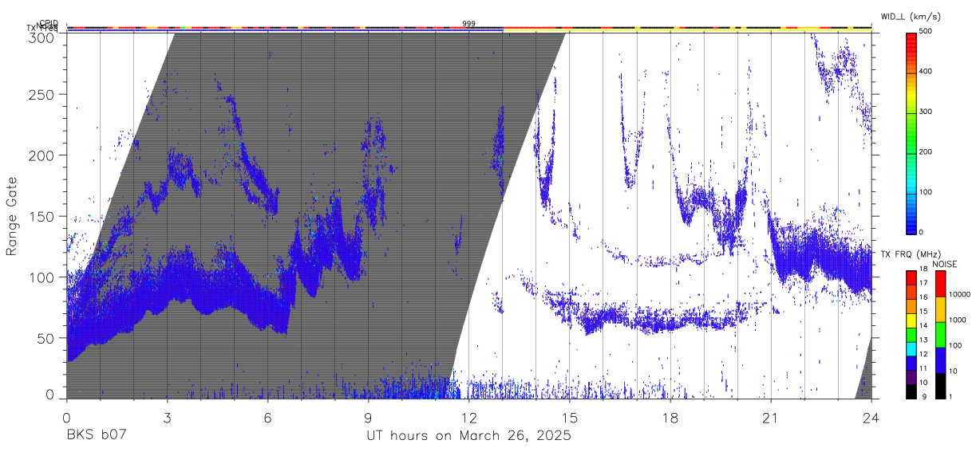Pick the orange NOISE legend swatch
This screenshot has width=980, height=452.
(939, 309)
